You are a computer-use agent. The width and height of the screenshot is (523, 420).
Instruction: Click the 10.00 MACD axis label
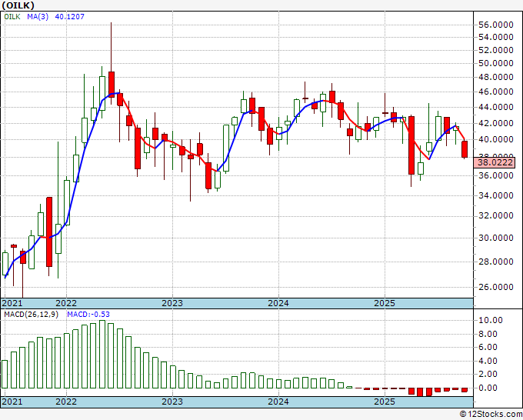[x=490, y=319]
